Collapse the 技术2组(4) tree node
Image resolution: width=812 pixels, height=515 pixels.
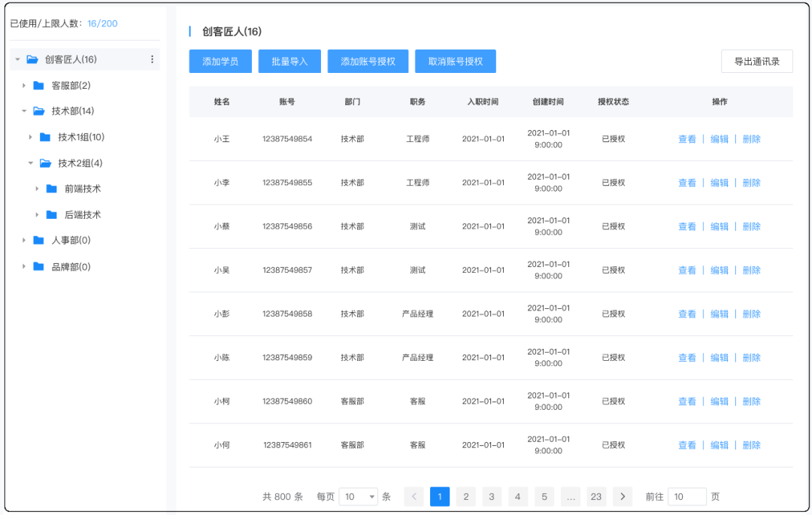pos(30,162)
